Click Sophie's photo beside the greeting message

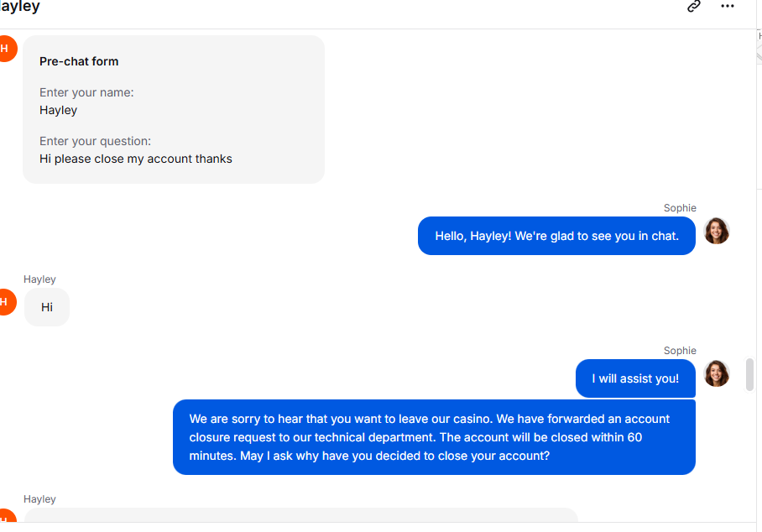(717, 231)
